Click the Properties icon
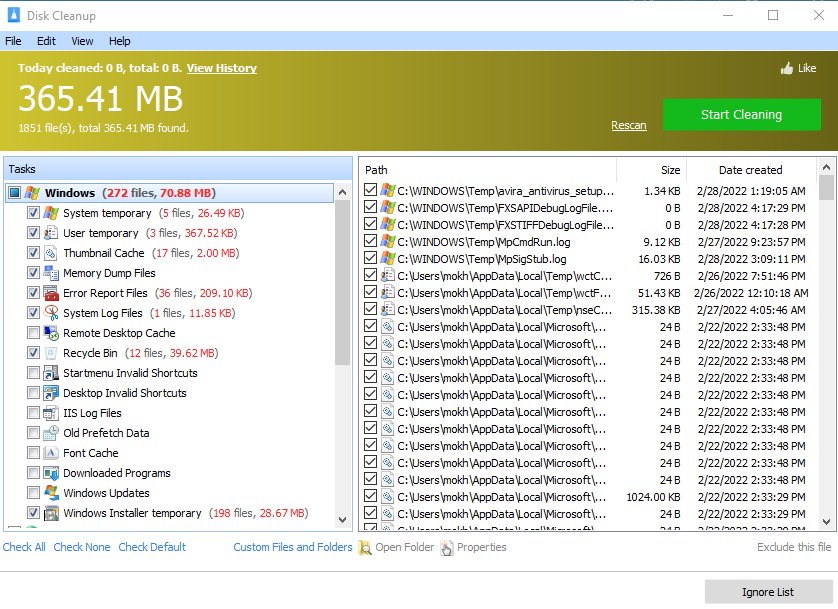This screenshot has height=609, width=838. coord(447,548)
